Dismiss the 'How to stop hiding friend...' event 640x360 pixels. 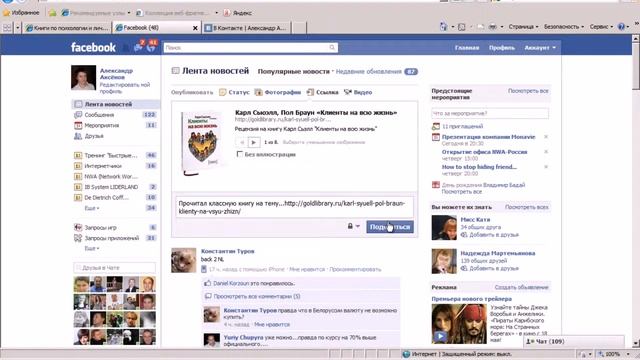[x=546, y=167]
